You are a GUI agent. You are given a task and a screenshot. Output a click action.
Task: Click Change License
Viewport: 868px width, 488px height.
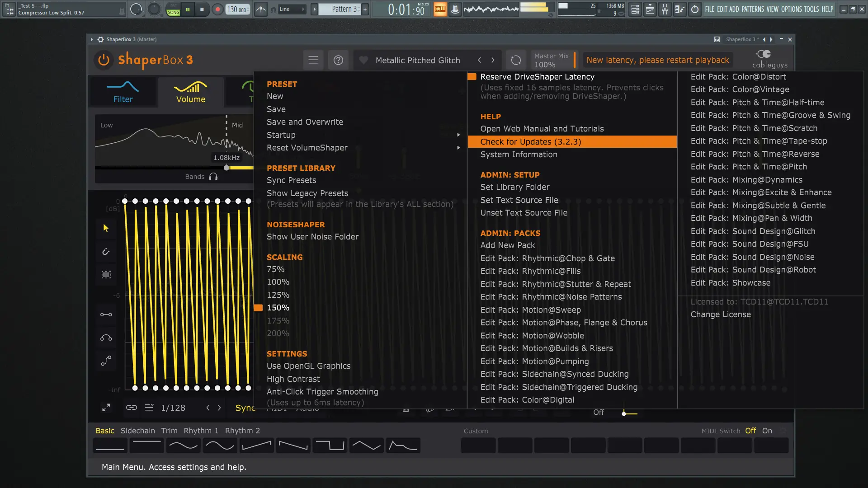coord(720,314)
